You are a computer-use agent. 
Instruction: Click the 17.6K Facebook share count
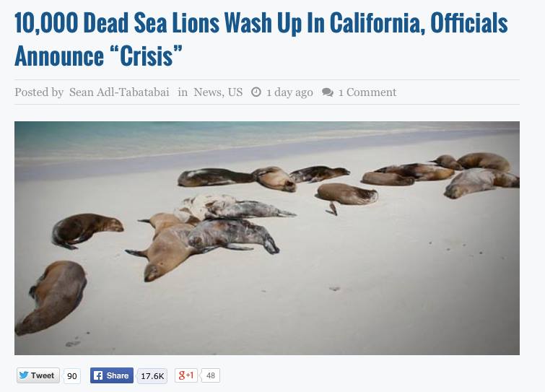pyautogui.click(x=152, y=376)
